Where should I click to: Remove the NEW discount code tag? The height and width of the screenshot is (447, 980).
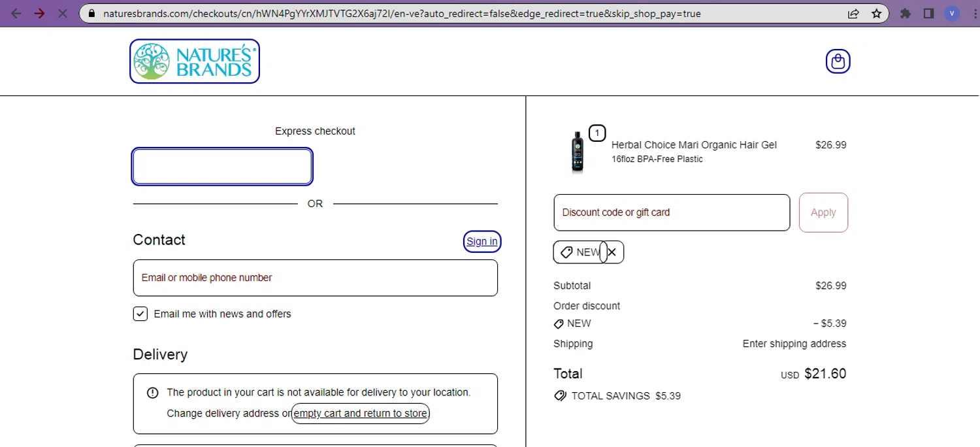612,252
